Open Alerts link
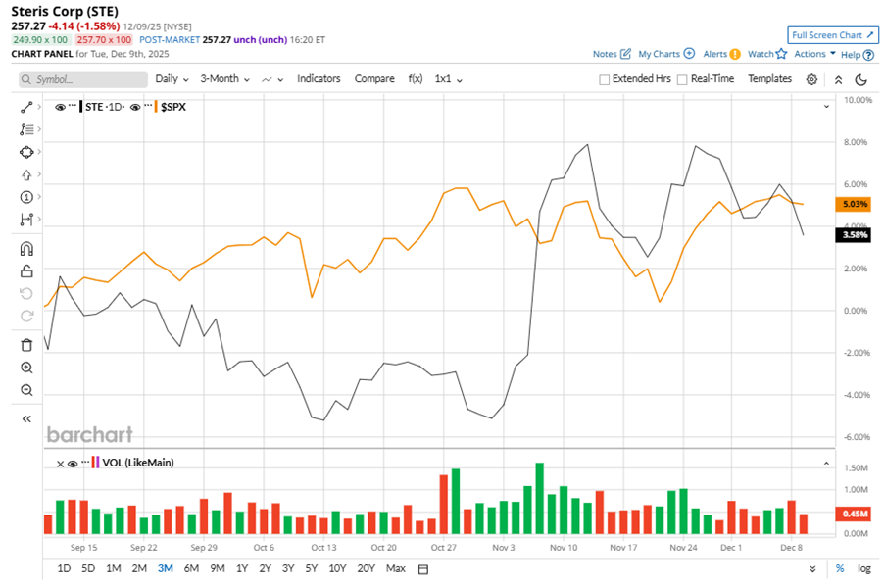Image resolution: width=884 pixels, height=588 pixels. click(721, 54)
